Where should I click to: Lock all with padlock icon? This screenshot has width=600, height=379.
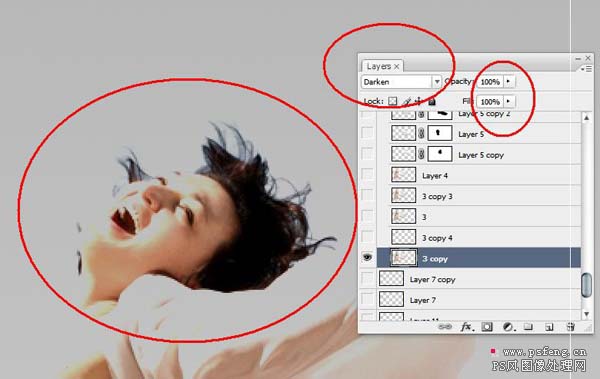pyautogui.click(x=432, y=101)
